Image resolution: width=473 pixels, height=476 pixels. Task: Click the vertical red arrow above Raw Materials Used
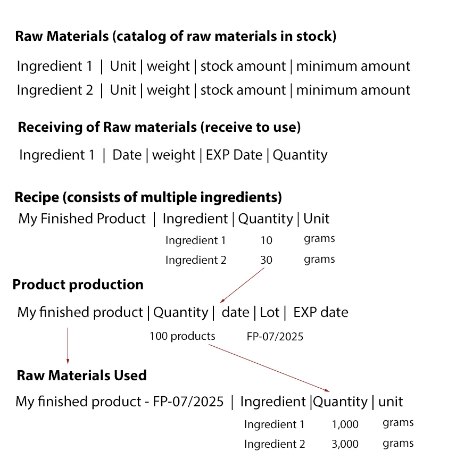click(68, 346)
